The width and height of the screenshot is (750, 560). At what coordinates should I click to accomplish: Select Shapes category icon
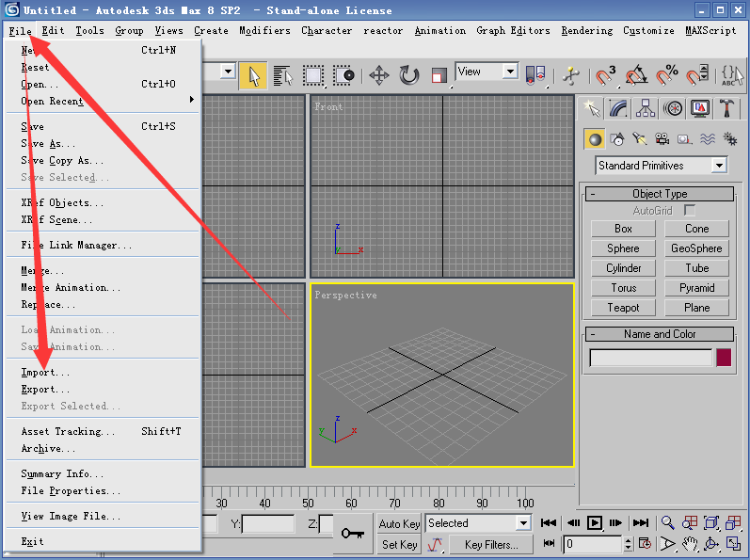coord(617,139)
